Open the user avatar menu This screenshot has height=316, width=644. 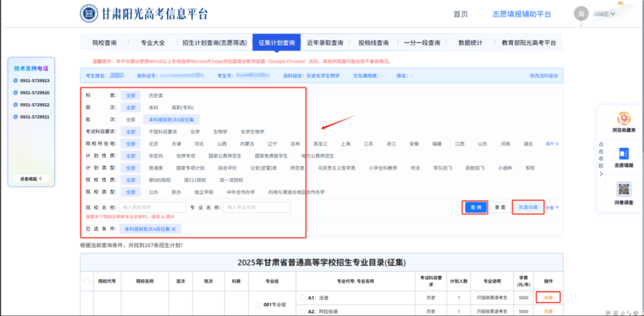(581, 14)
